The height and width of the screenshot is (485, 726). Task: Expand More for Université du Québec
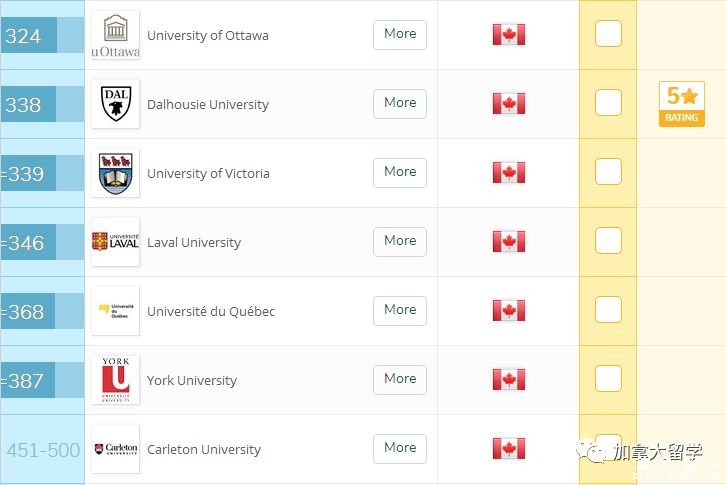tap(400, 311)
